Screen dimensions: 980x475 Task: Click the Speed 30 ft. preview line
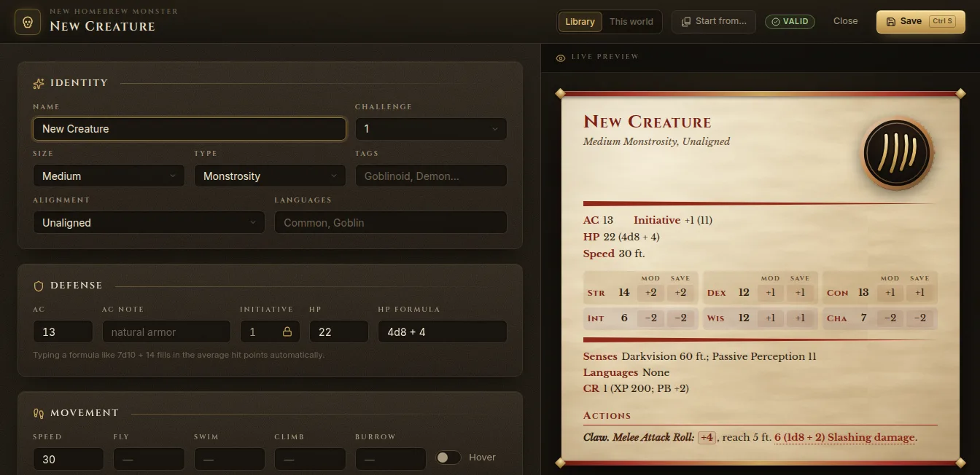click(x=614, y=254)
